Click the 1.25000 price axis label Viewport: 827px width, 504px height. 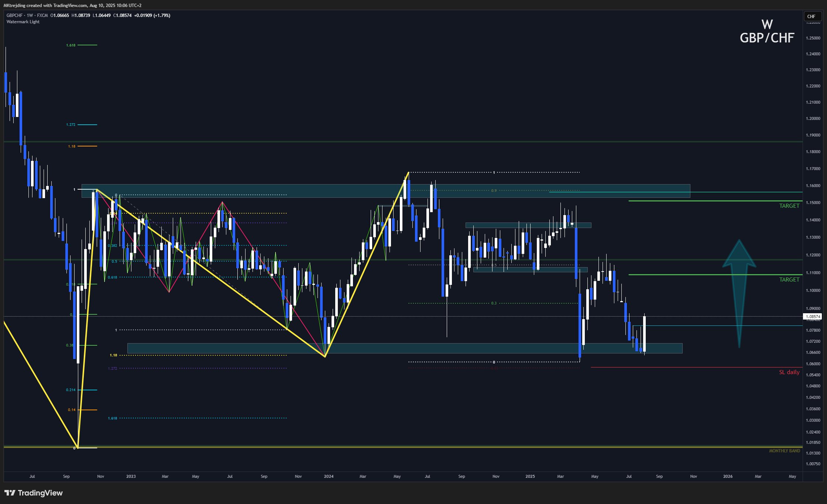(813, 38)
